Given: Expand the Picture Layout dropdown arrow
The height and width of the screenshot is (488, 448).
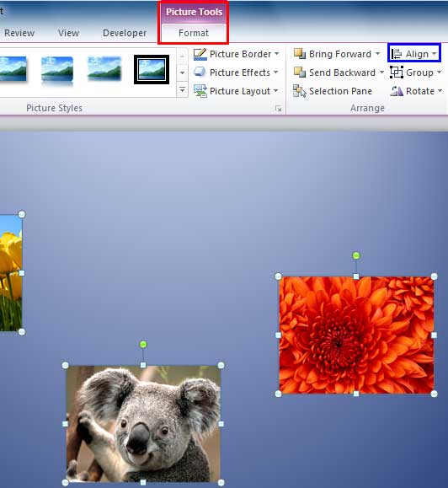Looking at the screenshot, I should point(275,91).
